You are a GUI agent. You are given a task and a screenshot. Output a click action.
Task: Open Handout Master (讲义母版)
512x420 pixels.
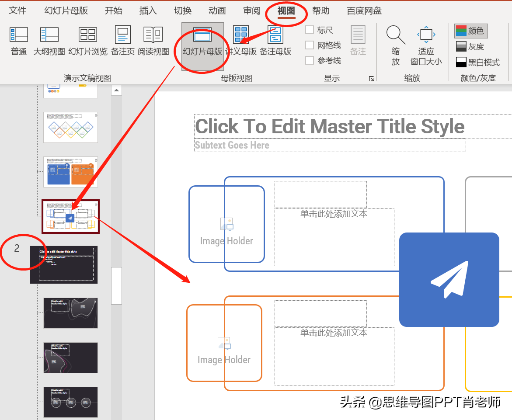pyautogui.click(x=241, y=41)
